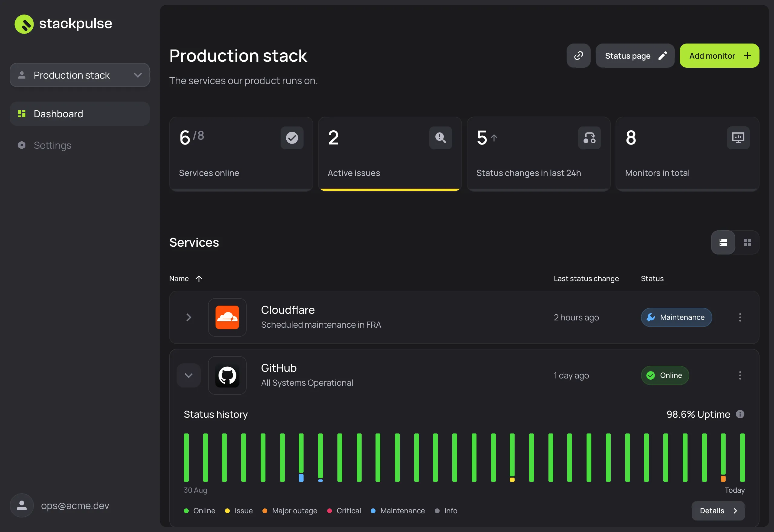774x532 pixels.
Task: Select the Services online card
Action: [x=241, y=154]
